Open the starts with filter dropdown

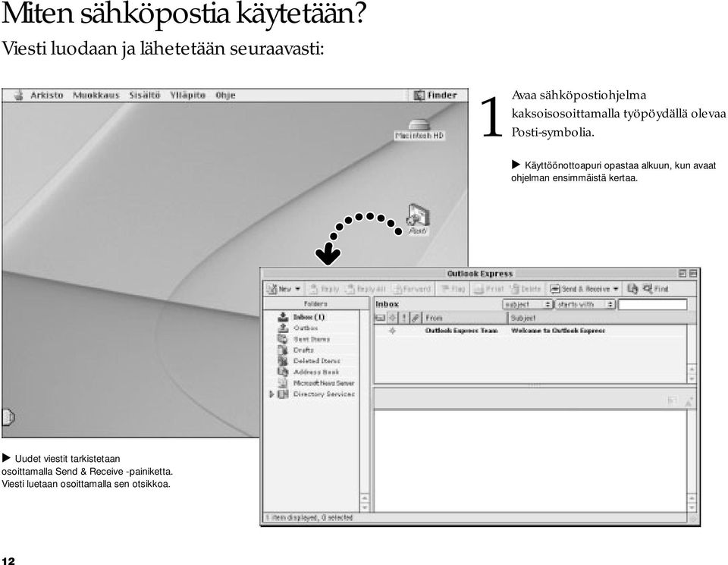(x=585, y=305)
